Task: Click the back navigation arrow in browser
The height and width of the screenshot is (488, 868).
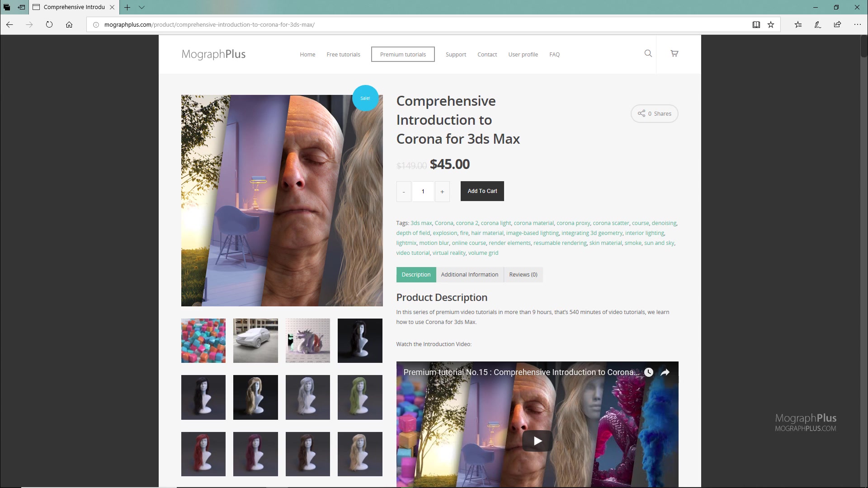Action: tap(9, 24)
